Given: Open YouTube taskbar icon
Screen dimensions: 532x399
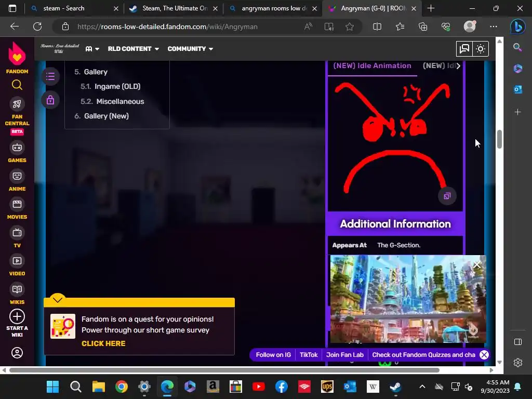Looking at the screenshot, I should coord(259,387).
